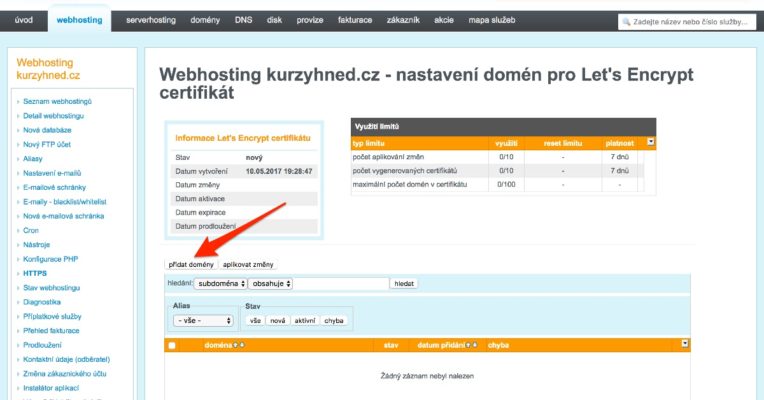Focus the hledání text input
Viewport: 764px width, 400px height.
[341, 284]
